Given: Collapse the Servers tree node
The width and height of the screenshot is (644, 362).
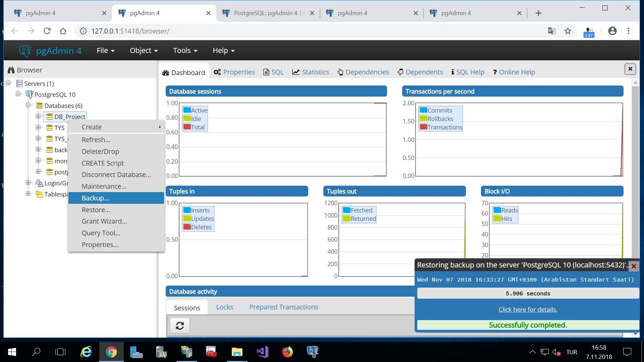Looking at the screenshot, I should pyautogui.click(x=8, y=83).
